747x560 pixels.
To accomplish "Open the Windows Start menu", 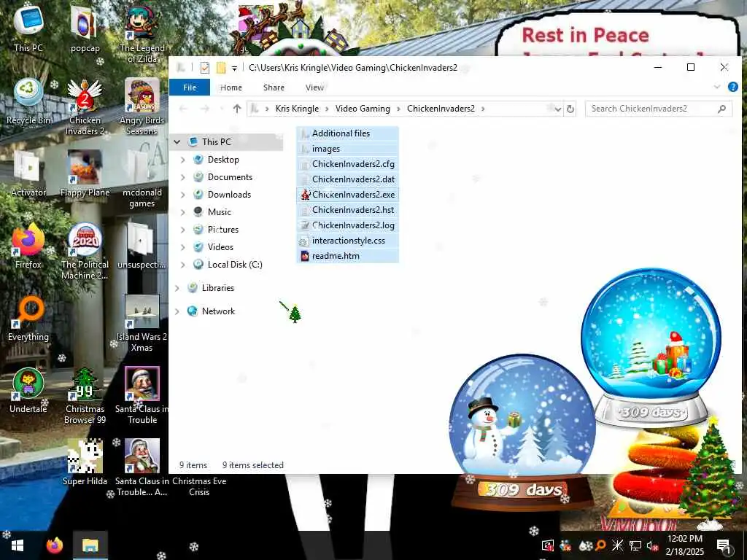I will click(18, 545).
